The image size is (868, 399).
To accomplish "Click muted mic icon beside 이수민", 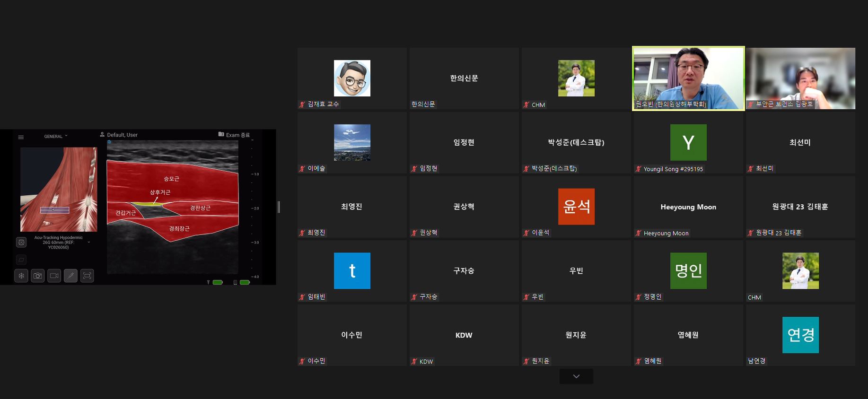I will (302, 362).
